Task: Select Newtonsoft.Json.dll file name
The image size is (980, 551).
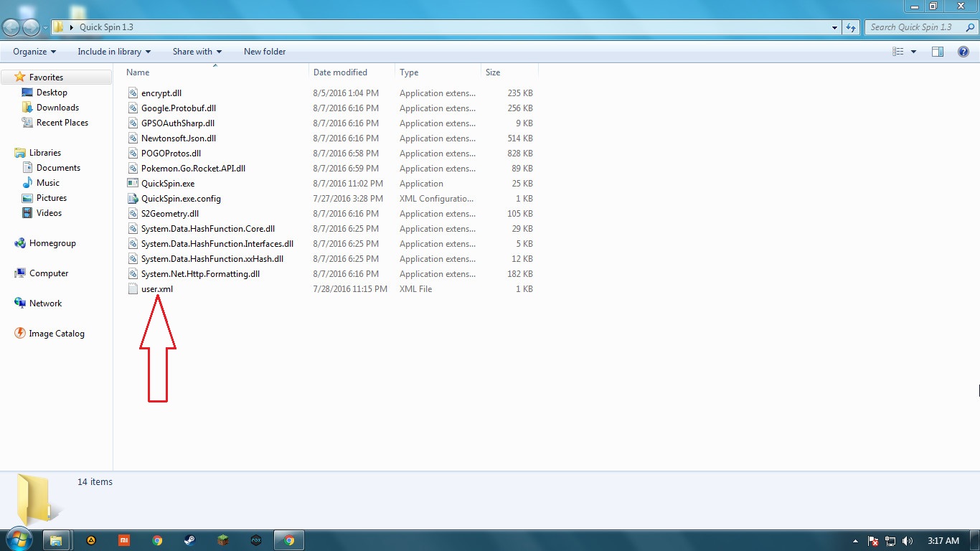Action: pos(179,138)
